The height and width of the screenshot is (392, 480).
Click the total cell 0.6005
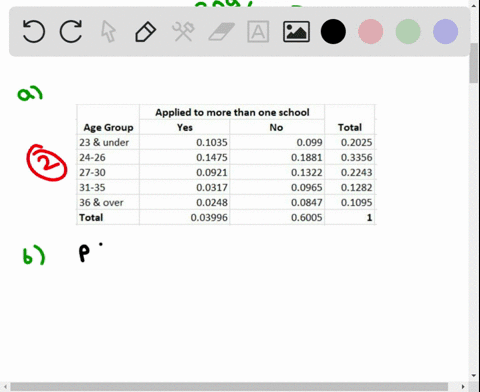point(307,217)
